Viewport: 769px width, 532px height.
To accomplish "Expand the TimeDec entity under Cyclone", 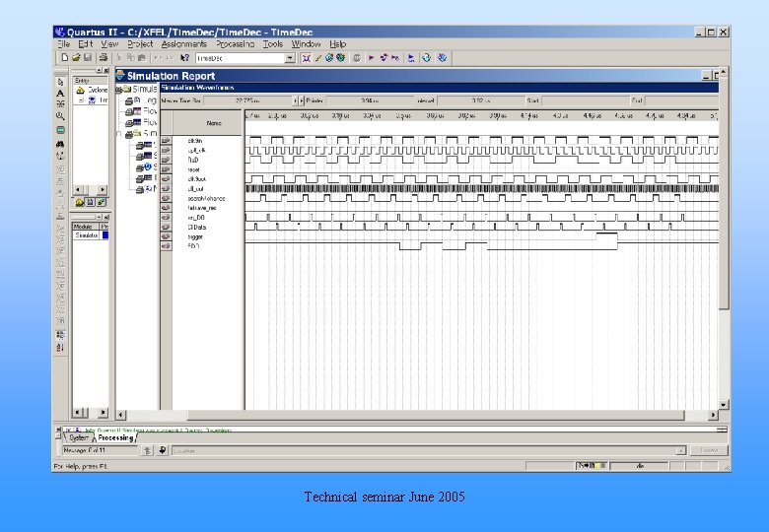I will (82, 100).
